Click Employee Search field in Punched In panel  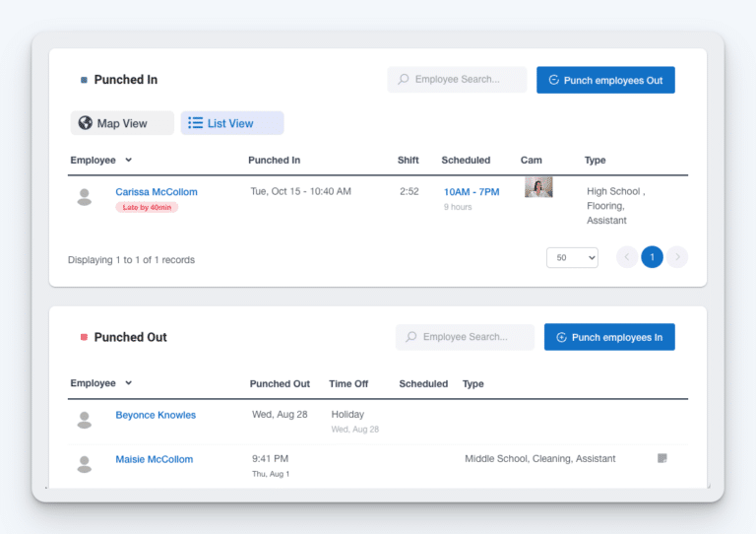pyautogui.click(x=457, y=80)
